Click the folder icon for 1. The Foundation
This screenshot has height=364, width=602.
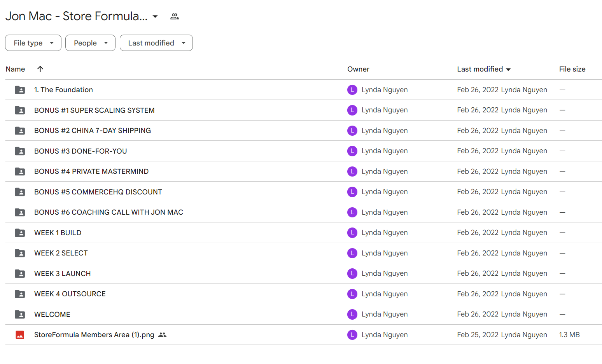pyautogui.click(x=20, y=90)
